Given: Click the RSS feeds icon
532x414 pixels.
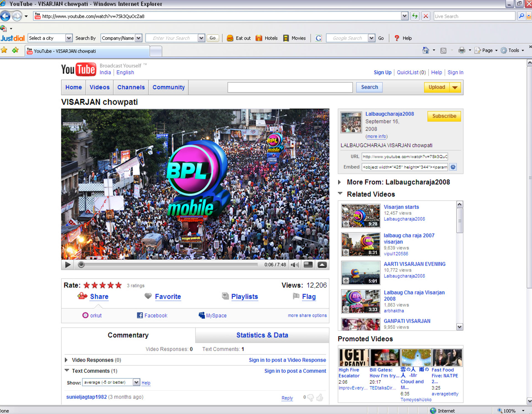Looking at the screenshot, I should [x=443, y=50].
